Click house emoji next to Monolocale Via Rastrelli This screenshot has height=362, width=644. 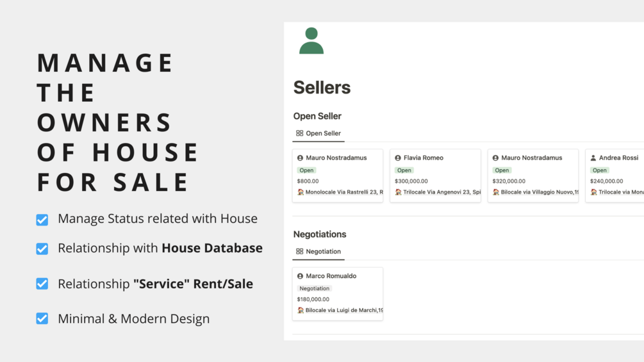pyautogui.click(x=301, y=192)
